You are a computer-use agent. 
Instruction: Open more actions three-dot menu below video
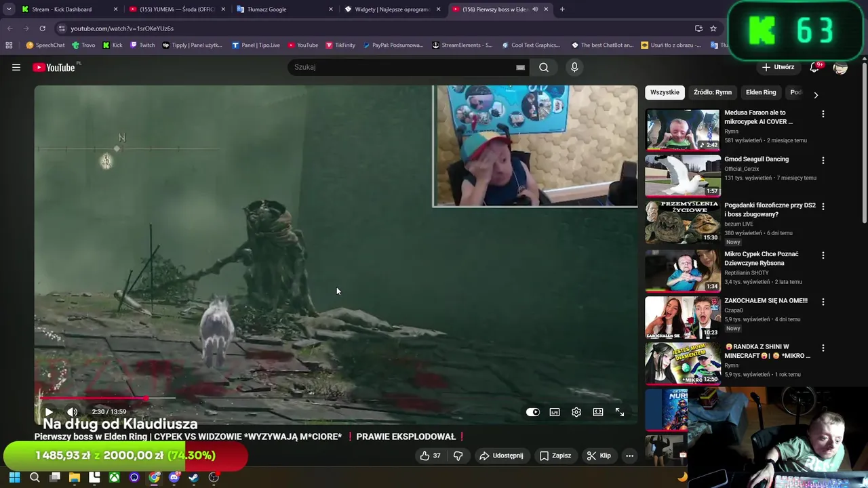[629, 455]
